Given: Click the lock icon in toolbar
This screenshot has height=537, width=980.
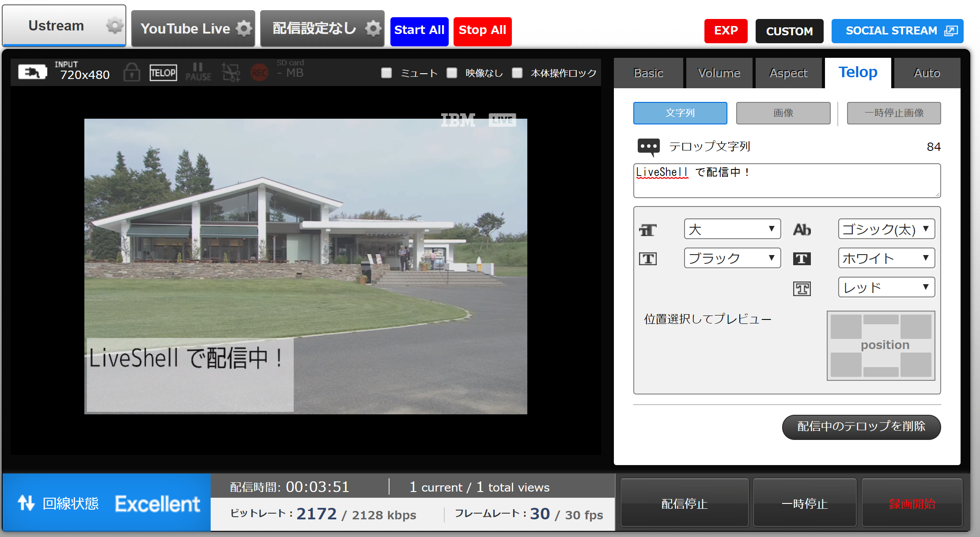Looking at the screenshot, I should (132, 72).
